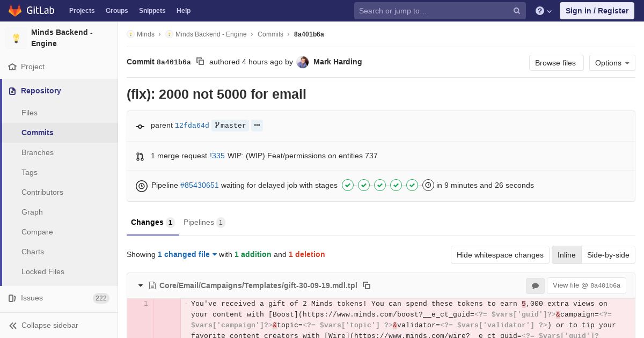Select Inline diff view
The height and width of the screenshot is (338, 644).
[x=567, y=255]
